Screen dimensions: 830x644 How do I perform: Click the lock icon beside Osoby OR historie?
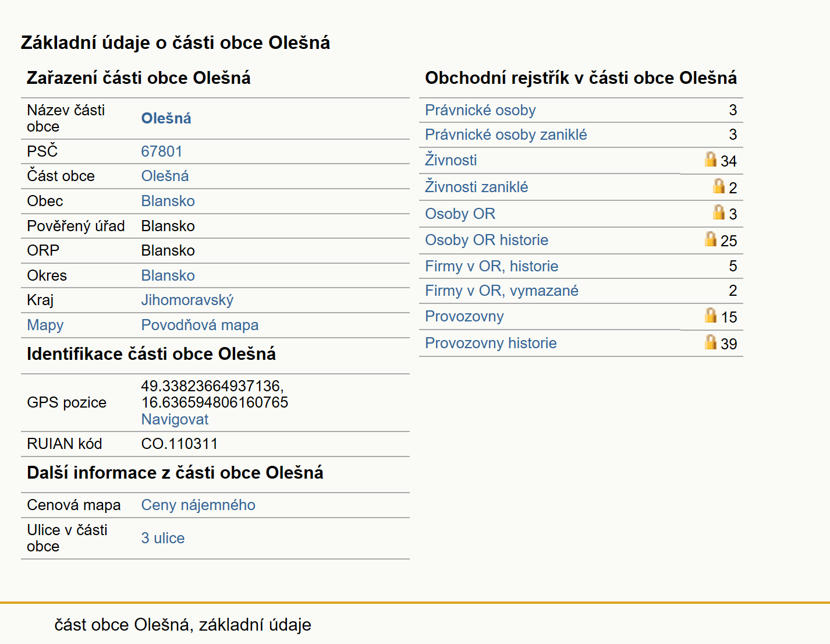[x=711, y=239]
